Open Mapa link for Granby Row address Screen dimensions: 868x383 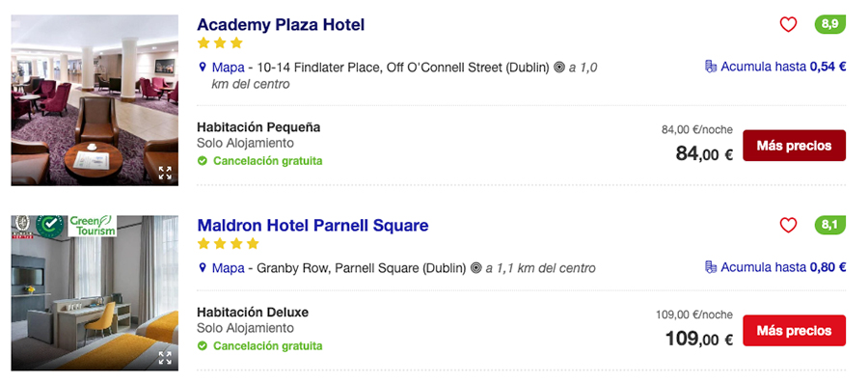(228, 268)
